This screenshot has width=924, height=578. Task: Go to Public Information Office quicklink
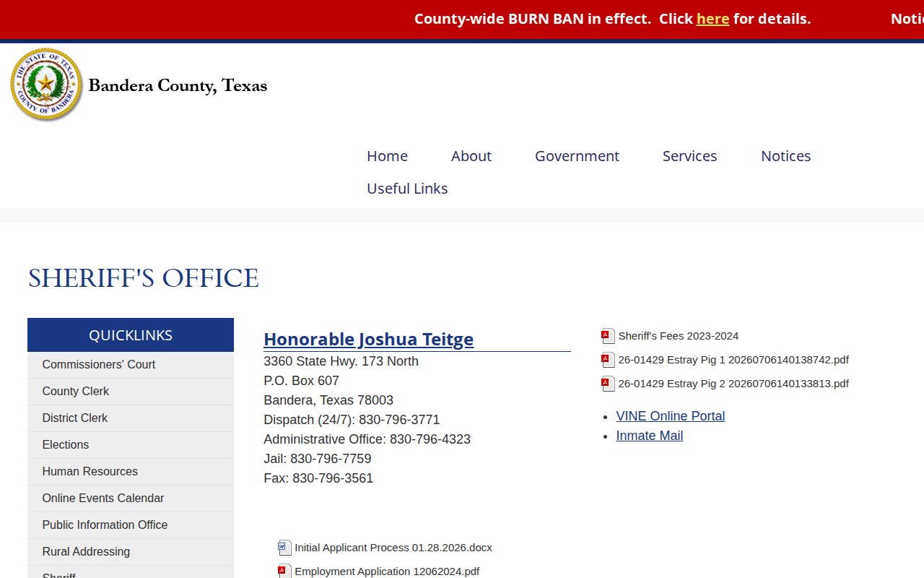[x=131, y=525]
